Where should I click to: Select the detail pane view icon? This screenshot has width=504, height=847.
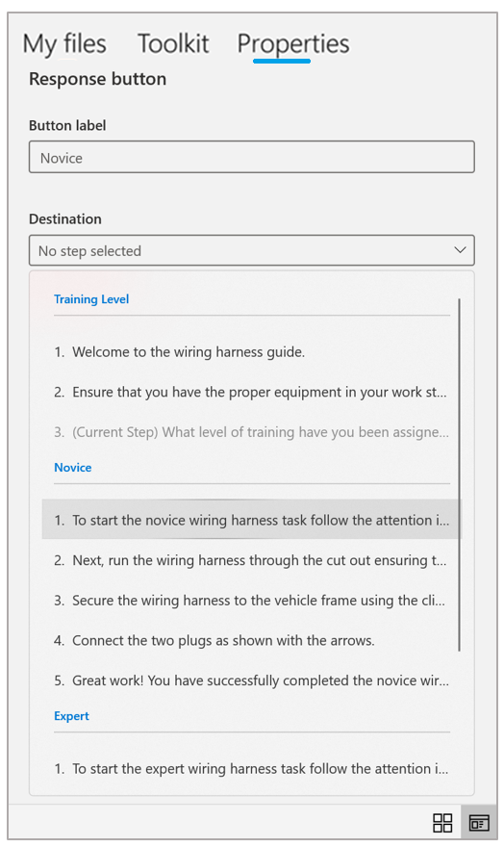click(479, 823)
